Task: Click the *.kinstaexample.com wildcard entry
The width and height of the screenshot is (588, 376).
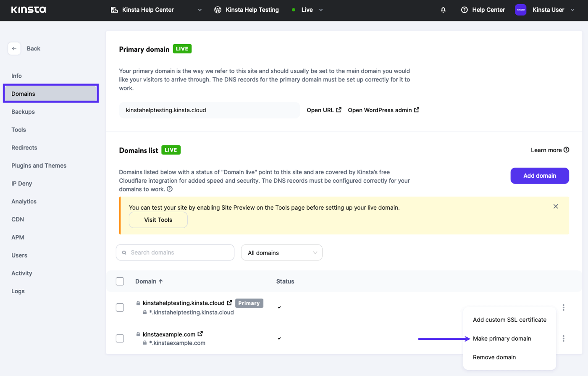Action: (x=177, y=343)
